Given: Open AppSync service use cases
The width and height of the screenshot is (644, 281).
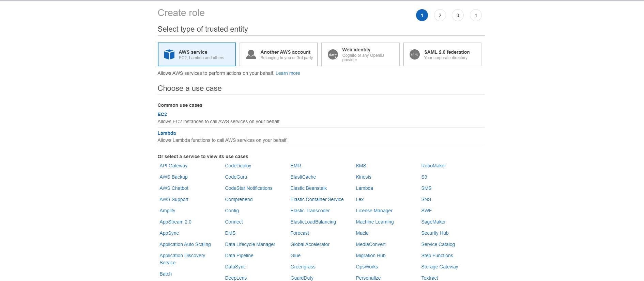Looking at the screenshot, I should click(x=169, y=233).
